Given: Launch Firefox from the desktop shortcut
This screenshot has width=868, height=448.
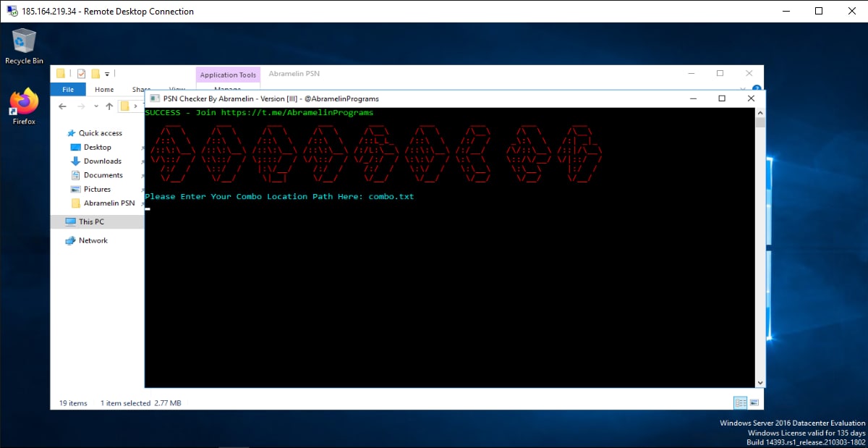Looking at the screenshot, I should (x=24, y=106).
